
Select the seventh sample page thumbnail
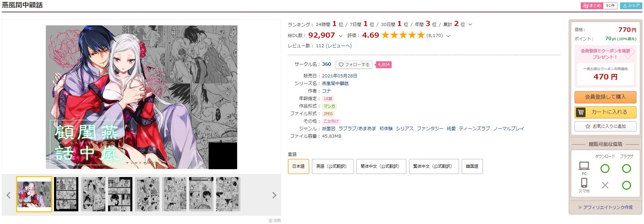[201, 194]
